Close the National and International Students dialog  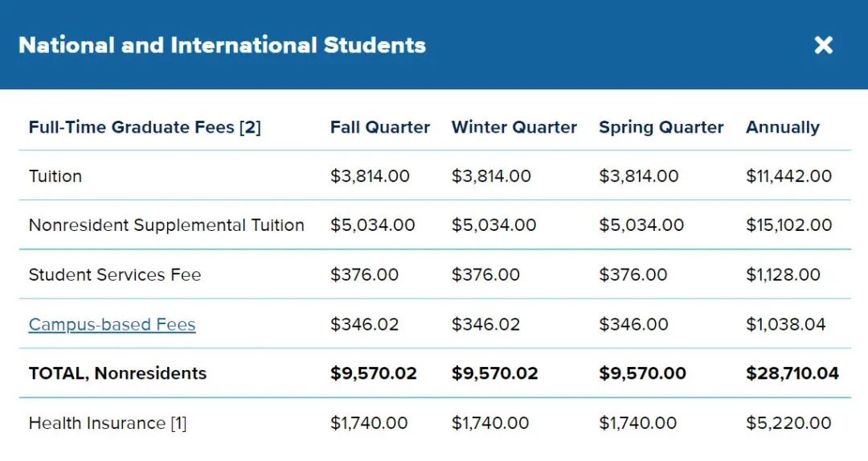[823, 45]
